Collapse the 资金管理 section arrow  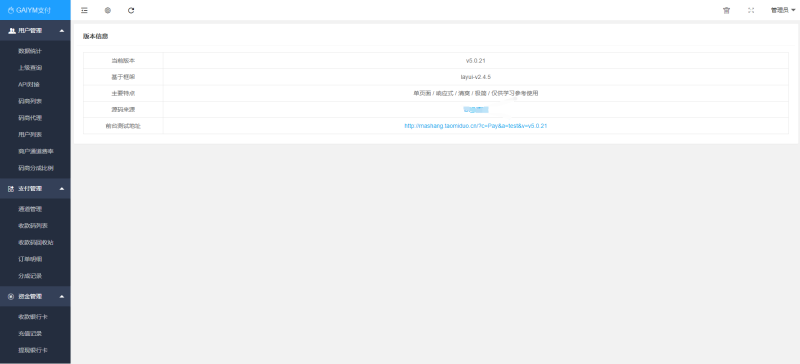62,297
